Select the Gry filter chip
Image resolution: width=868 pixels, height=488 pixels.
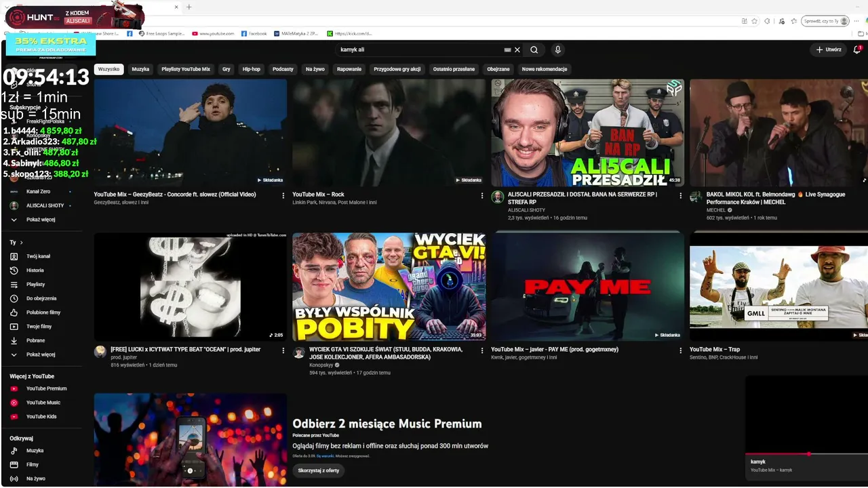point(226,69)
